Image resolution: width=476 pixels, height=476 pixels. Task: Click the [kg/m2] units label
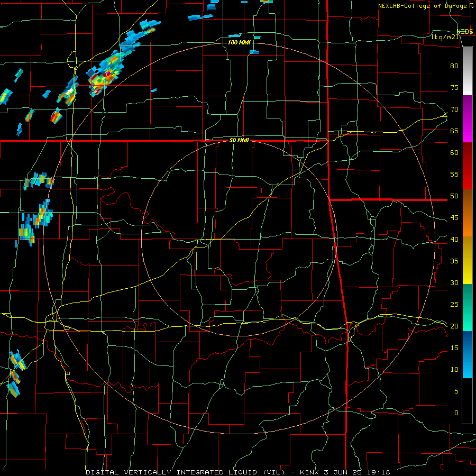coord(445,36)
